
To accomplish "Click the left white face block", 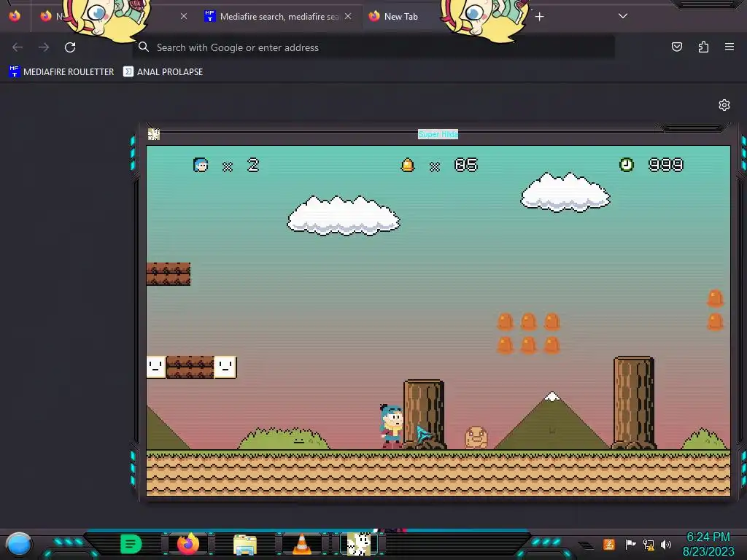I will pyautogui.click(x=156, y=367).
